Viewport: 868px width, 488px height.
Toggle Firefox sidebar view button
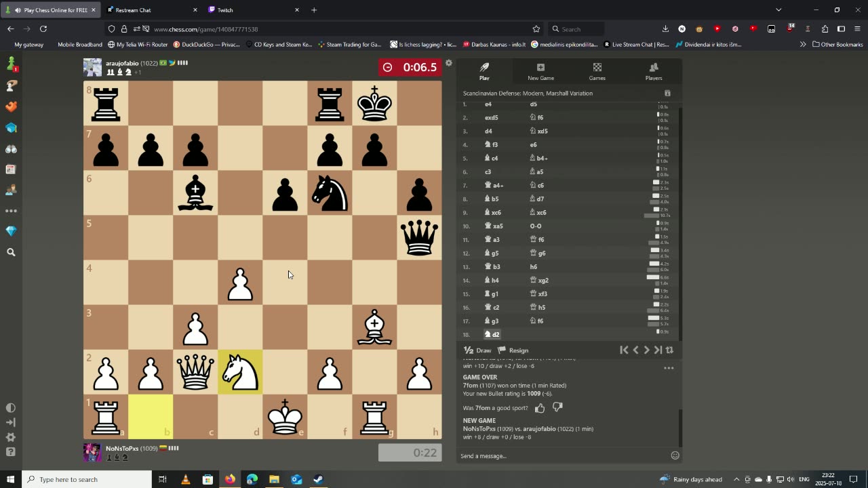[841, 29]
